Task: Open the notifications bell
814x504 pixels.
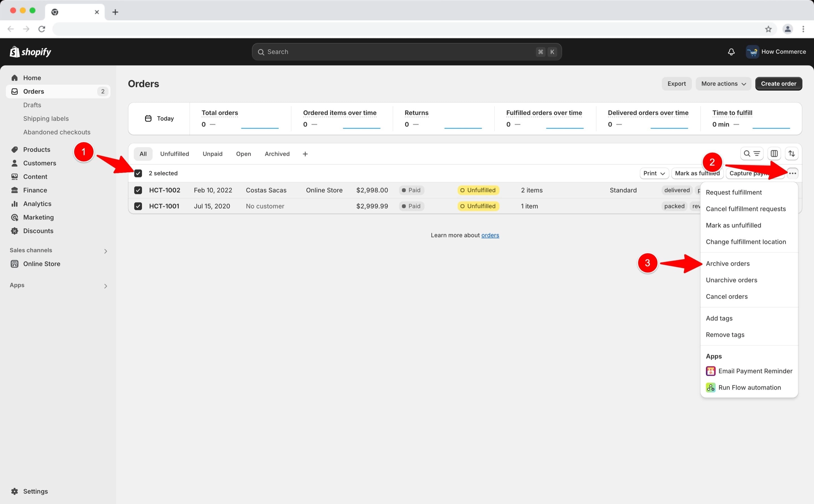Action: pos(731,52)
